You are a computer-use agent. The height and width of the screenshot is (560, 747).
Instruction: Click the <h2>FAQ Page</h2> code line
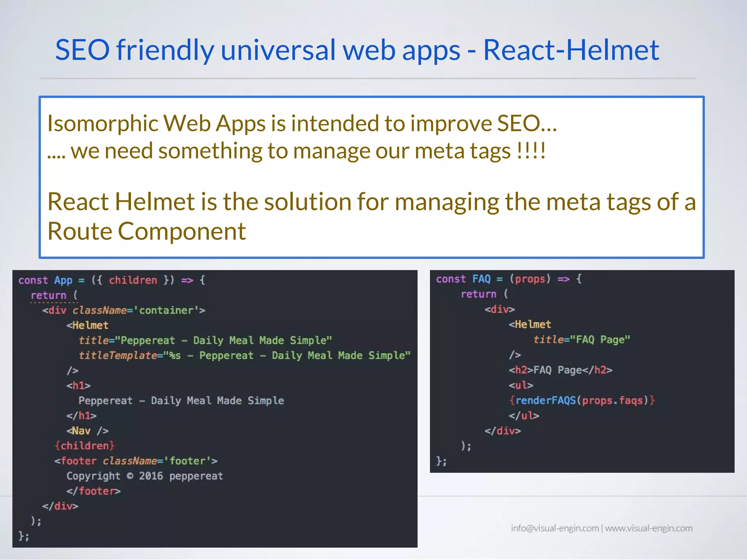[x=560, y=370]
